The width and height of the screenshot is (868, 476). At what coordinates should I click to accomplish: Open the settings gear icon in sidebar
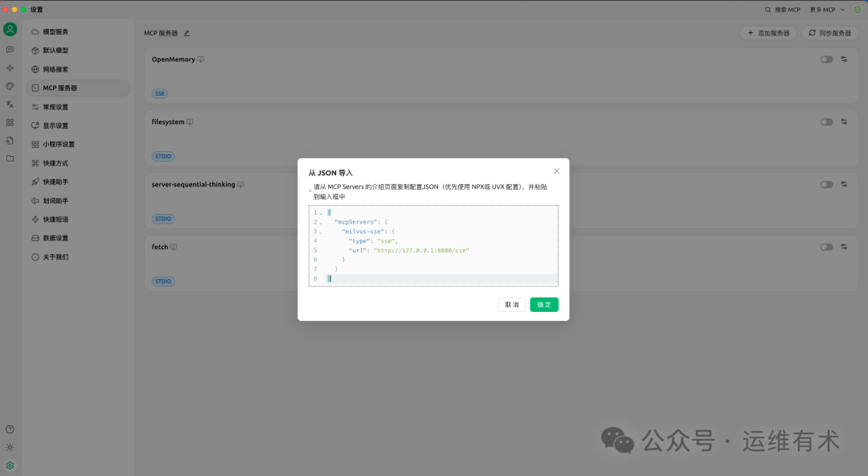click(x=10, y=466)
